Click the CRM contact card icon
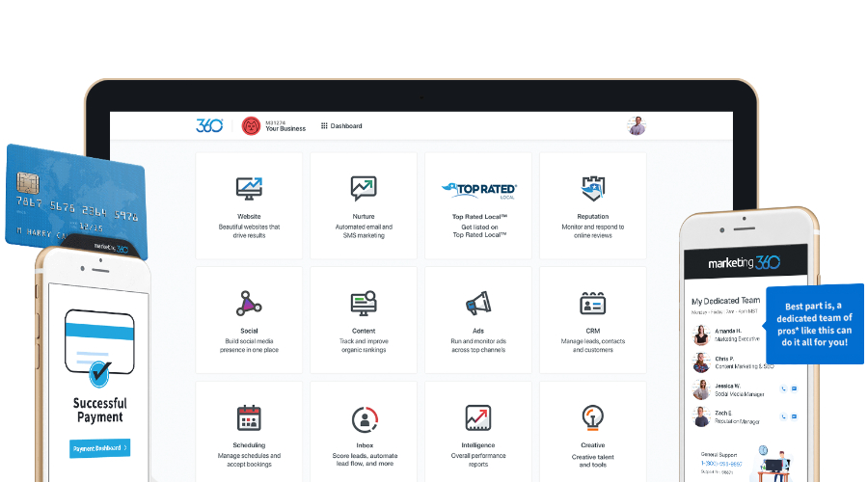The height and width of the screenshot is (482, 868). (x=593, y=304)
